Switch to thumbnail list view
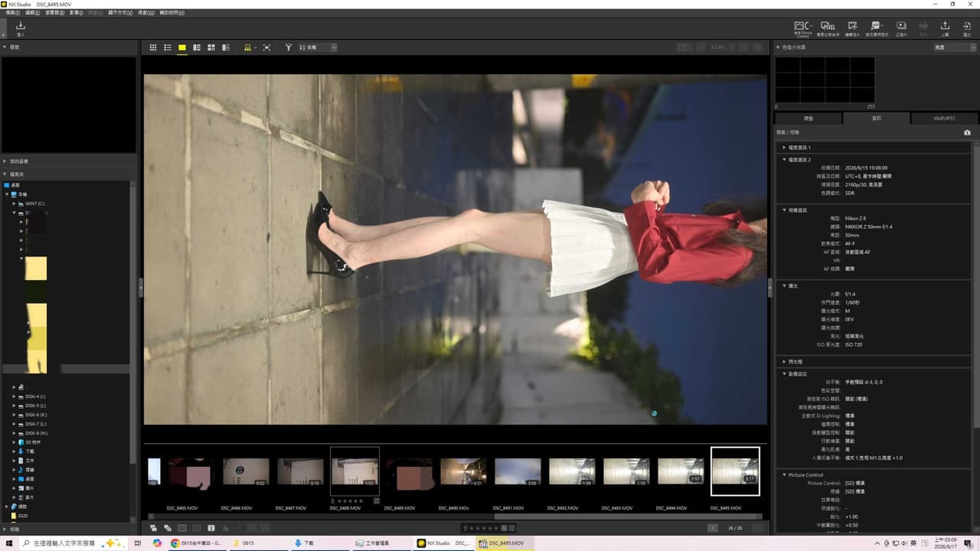This screenshot has height=551, width=980. [168, 47]
